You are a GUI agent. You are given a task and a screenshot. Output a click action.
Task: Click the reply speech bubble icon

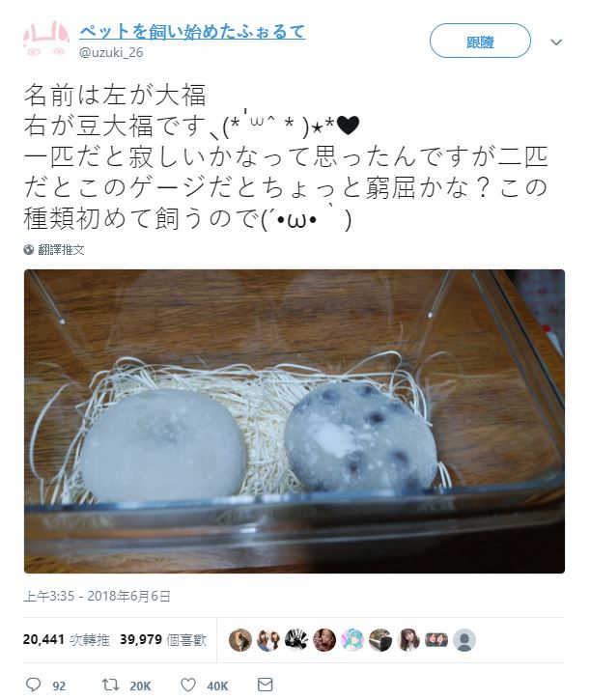tap(33, 685)
